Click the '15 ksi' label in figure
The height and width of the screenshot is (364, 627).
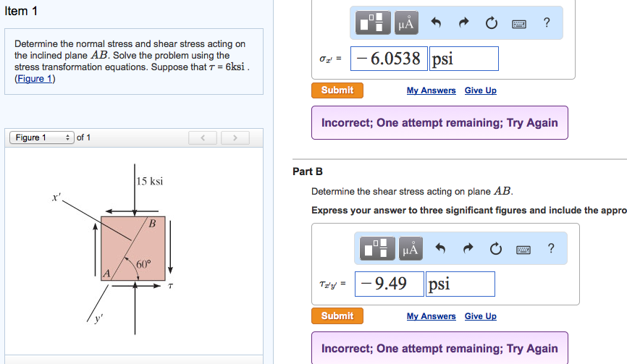point(150,182)
